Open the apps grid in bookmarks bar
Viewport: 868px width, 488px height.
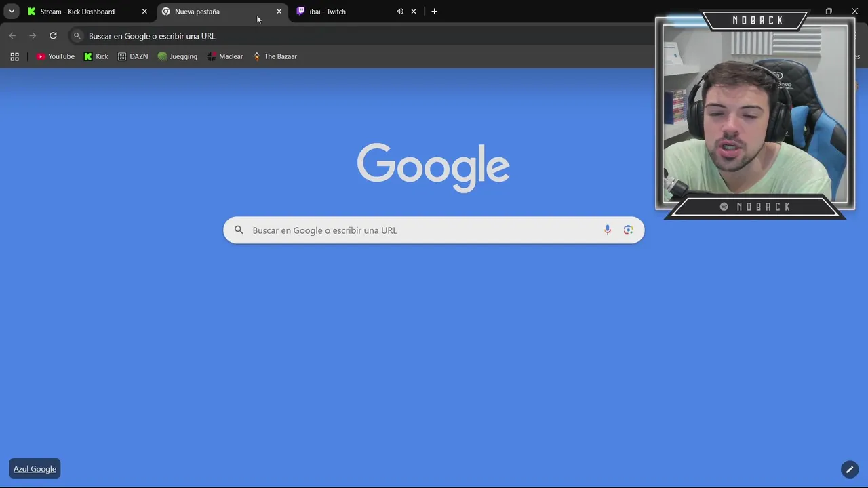pos(14,57)
